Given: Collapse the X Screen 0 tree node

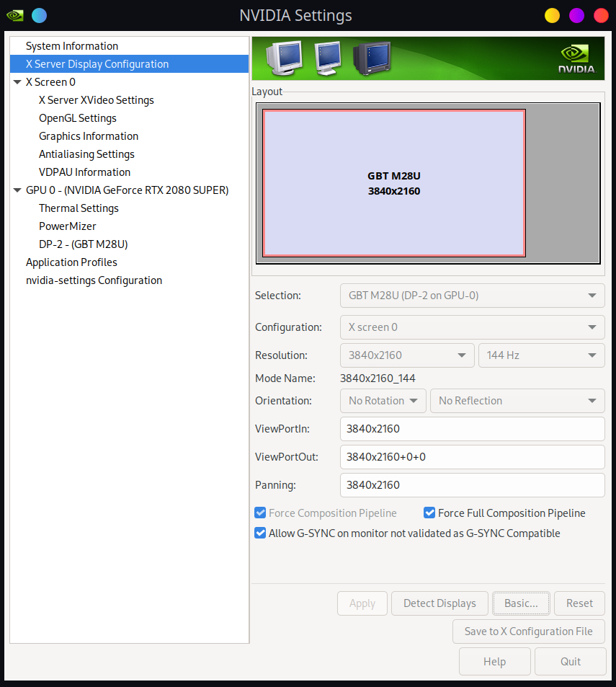Looking at the screenshot, I should (x=17, y=82).
